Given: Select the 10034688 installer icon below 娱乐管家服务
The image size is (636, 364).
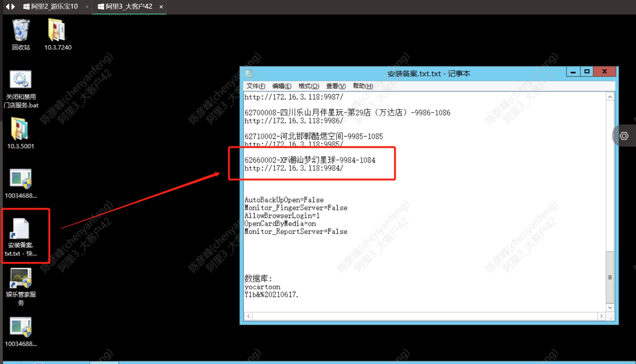Looking at the screenshot, I should pyautogui.click(x=21, y=332).
